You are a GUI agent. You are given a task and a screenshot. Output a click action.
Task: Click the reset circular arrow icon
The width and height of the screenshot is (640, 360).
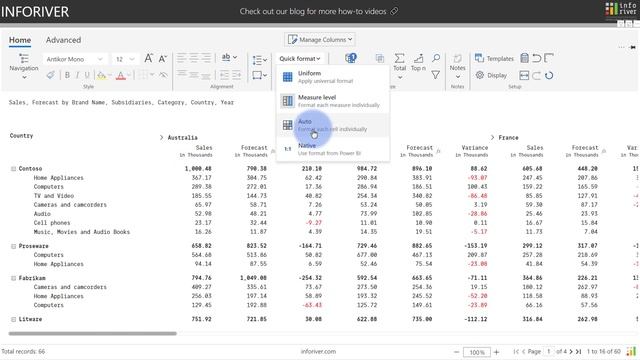549,75
